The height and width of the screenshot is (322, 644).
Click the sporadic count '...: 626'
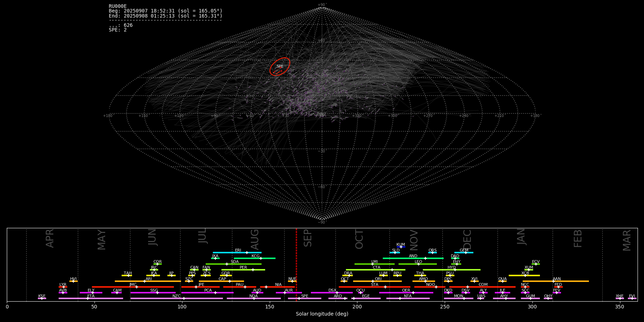coord(121,25)
